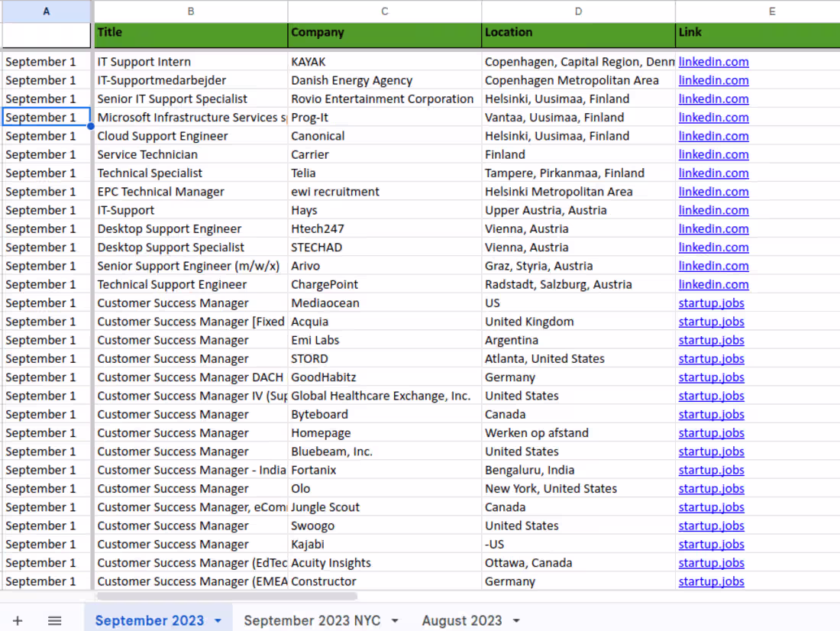840x631 pixels.
Task: Select column D header
Action: pos(579,11)
